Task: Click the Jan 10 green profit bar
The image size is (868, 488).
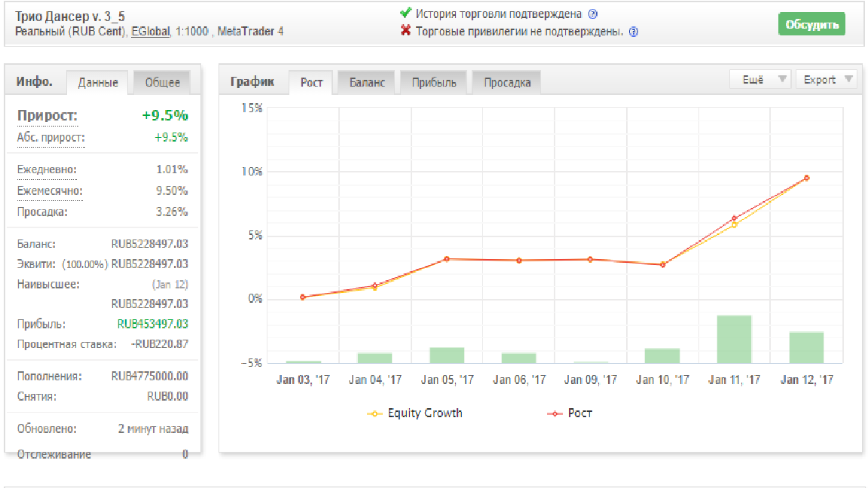Action: tap(662, 355)
